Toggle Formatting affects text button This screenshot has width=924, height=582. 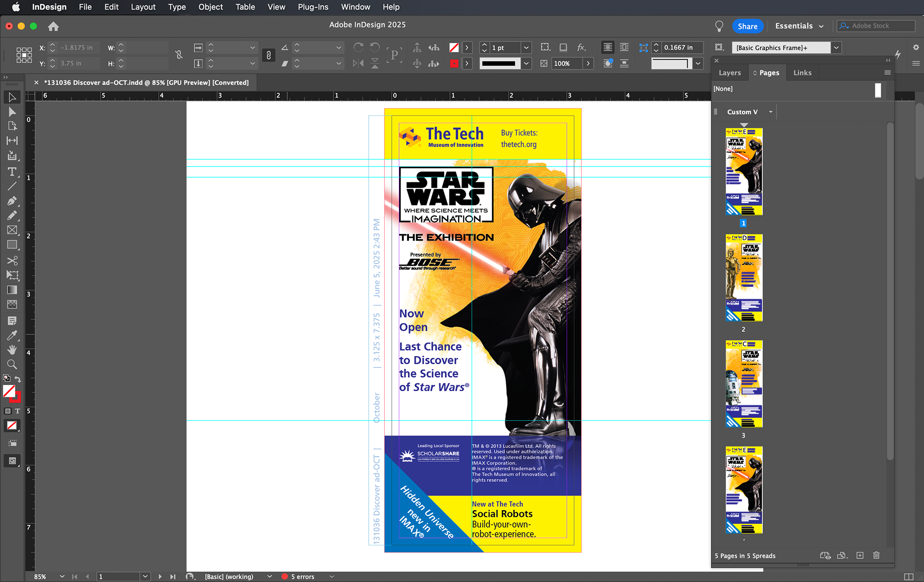click(18, 411)
